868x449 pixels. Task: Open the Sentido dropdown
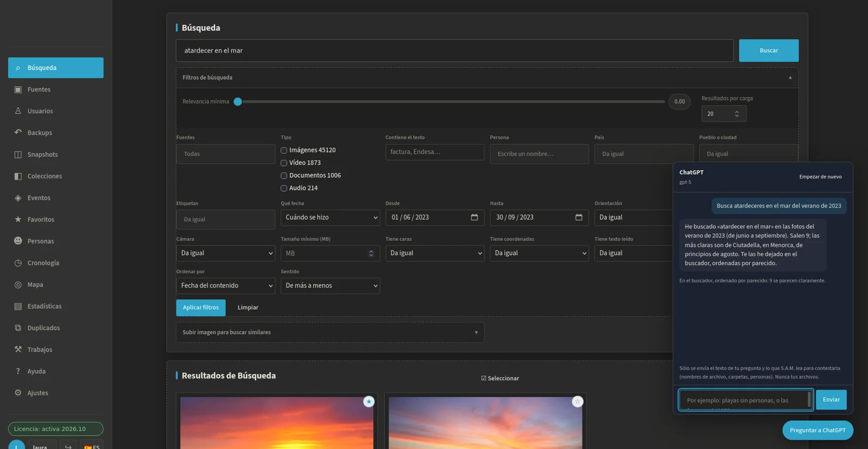[x=330, y=286]
